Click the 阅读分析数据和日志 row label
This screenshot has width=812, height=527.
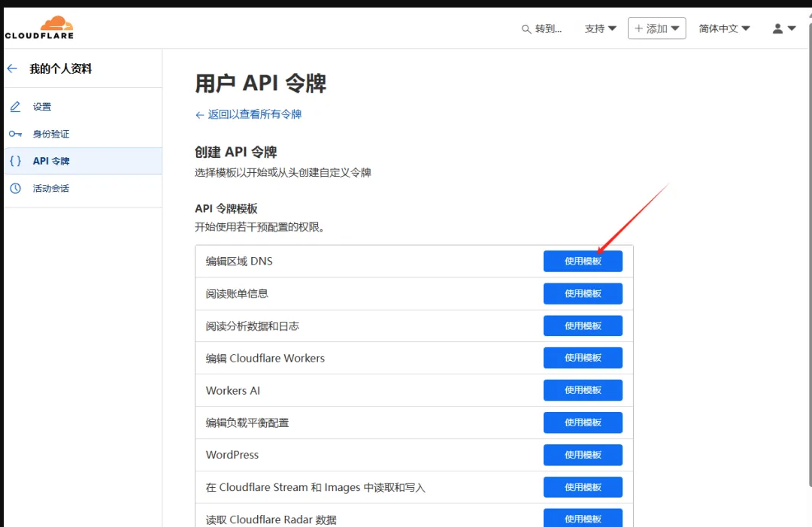(252, 326)
